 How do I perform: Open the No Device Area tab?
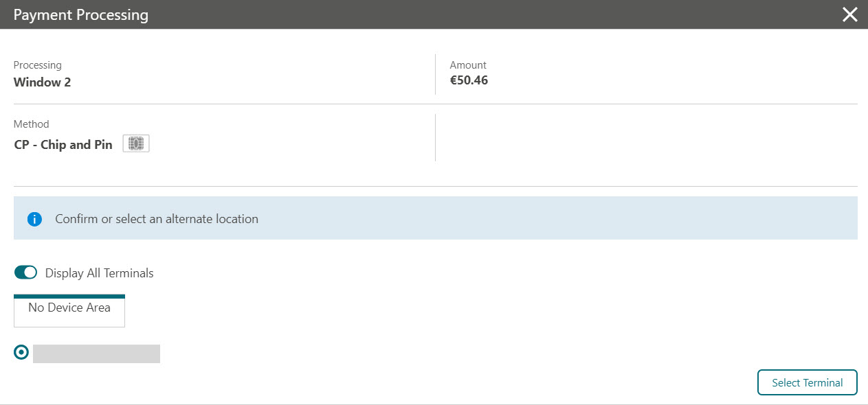(x=69, y=310)
